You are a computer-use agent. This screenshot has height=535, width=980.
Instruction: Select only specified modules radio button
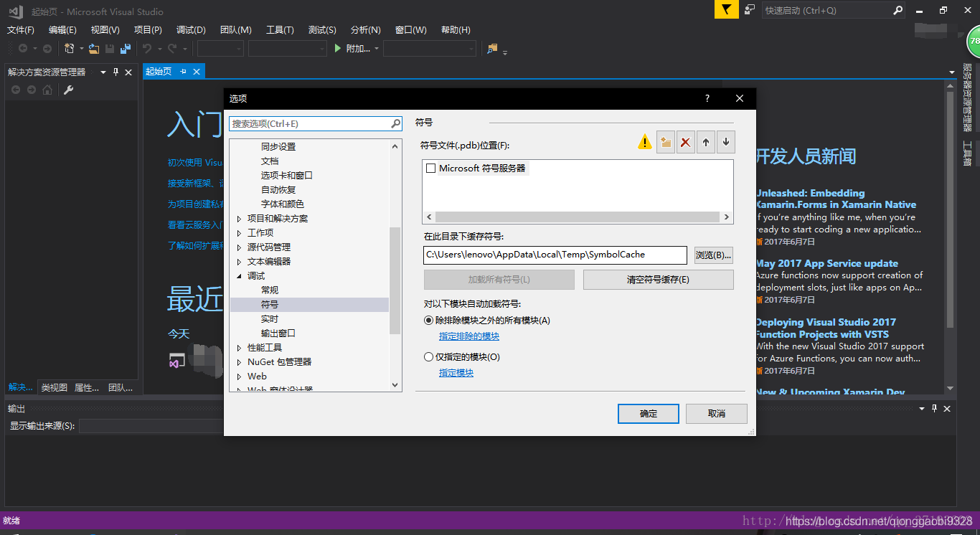click(x=429, y=356)
